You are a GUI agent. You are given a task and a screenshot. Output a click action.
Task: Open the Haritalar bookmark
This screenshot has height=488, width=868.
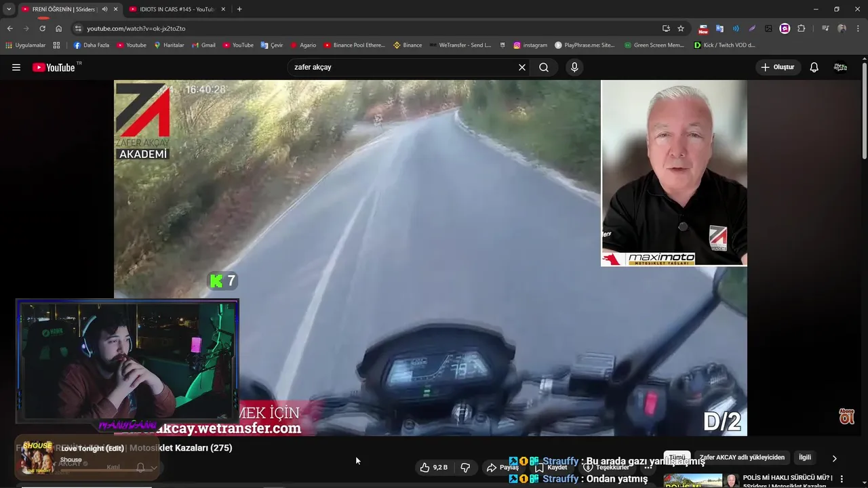coord(169,45)
